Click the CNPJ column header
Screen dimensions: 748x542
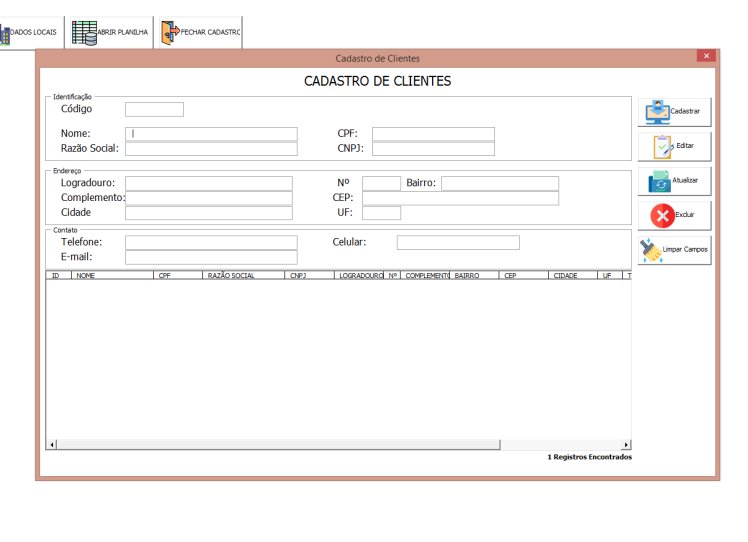[310, 275]
